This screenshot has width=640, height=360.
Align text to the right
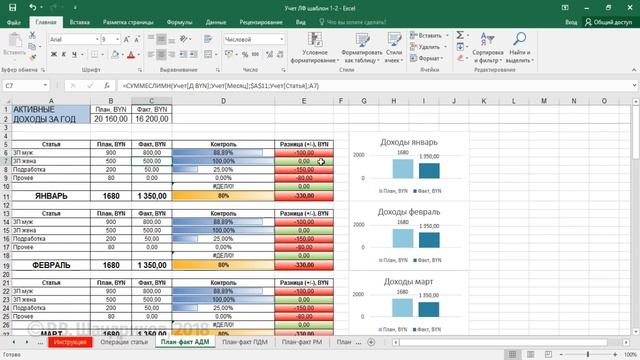click(x=172, y=54)
